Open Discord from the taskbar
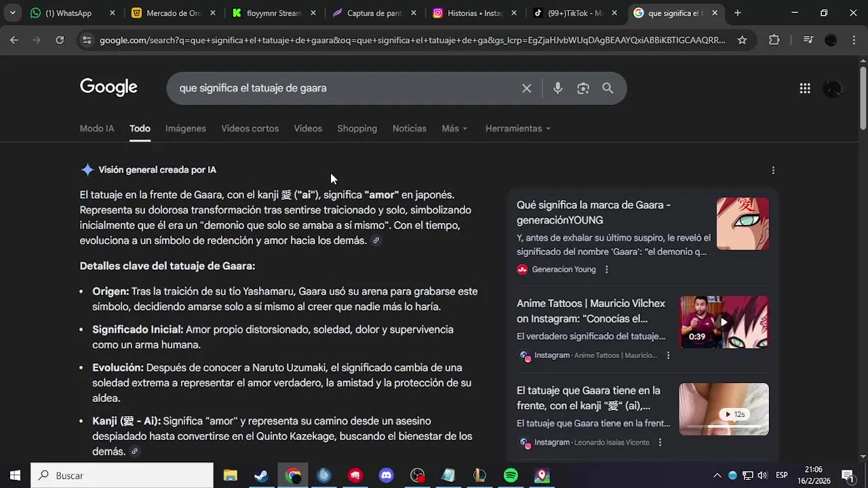Image resolution: width=868 pixels, height=488 pixels. click(387, 476)
